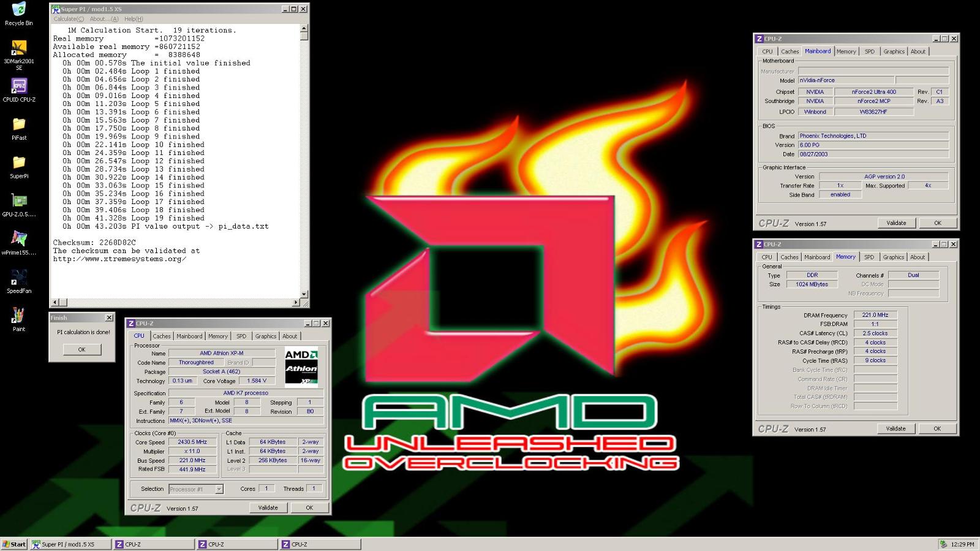
Task: Select SPD tab in Mainboard CPU-Z window
Action: click(870, 51)
